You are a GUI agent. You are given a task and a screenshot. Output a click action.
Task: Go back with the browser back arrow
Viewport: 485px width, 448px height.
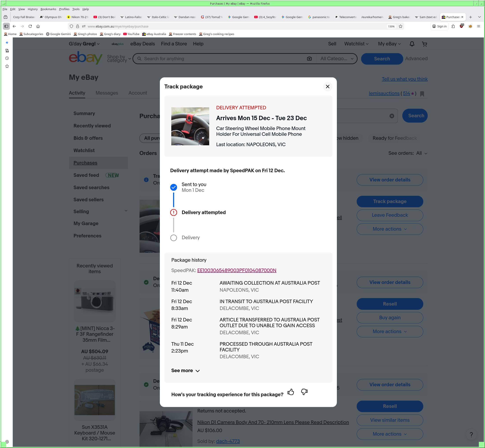pyautogui.click(x=14, y=26)
